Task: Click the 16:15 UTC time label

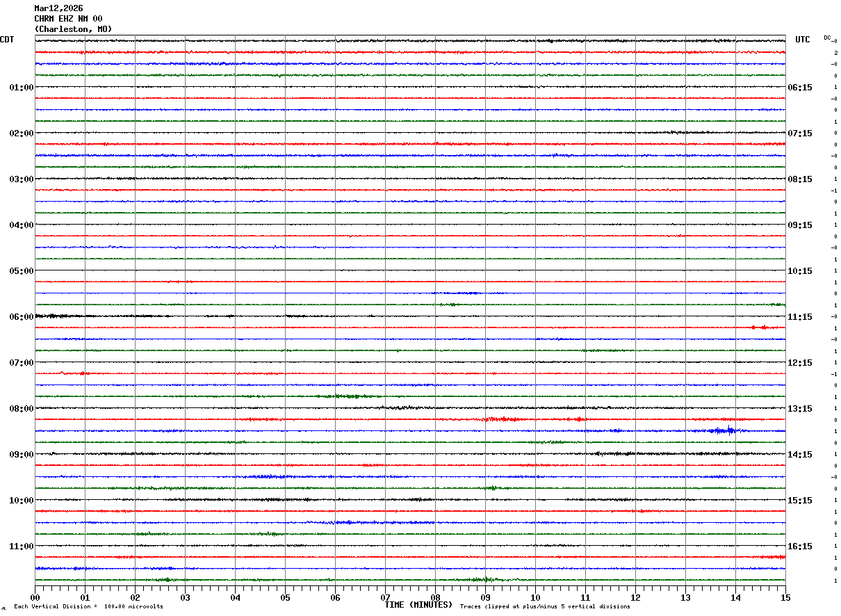Action: pyautogui.click(x=800, y=546)
